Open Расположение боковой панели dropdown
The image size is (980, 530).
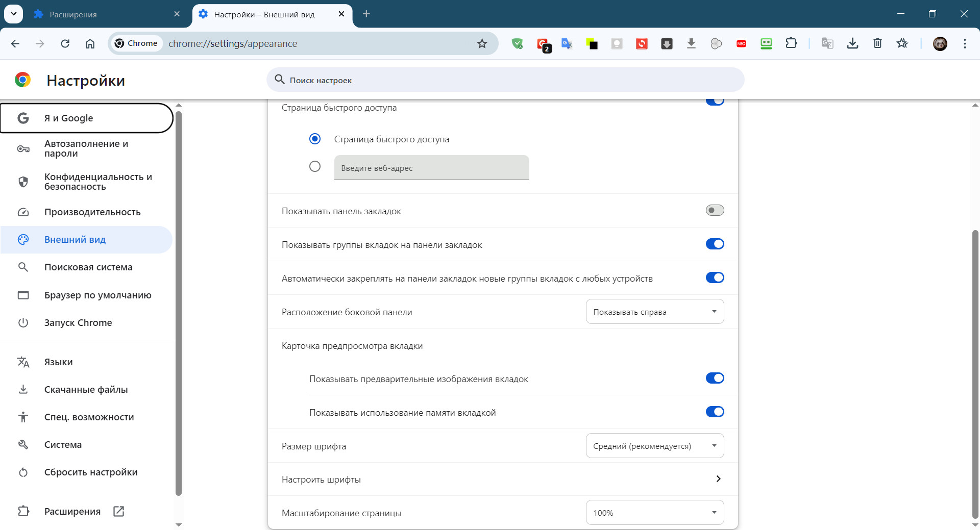[x=655, y=312]
